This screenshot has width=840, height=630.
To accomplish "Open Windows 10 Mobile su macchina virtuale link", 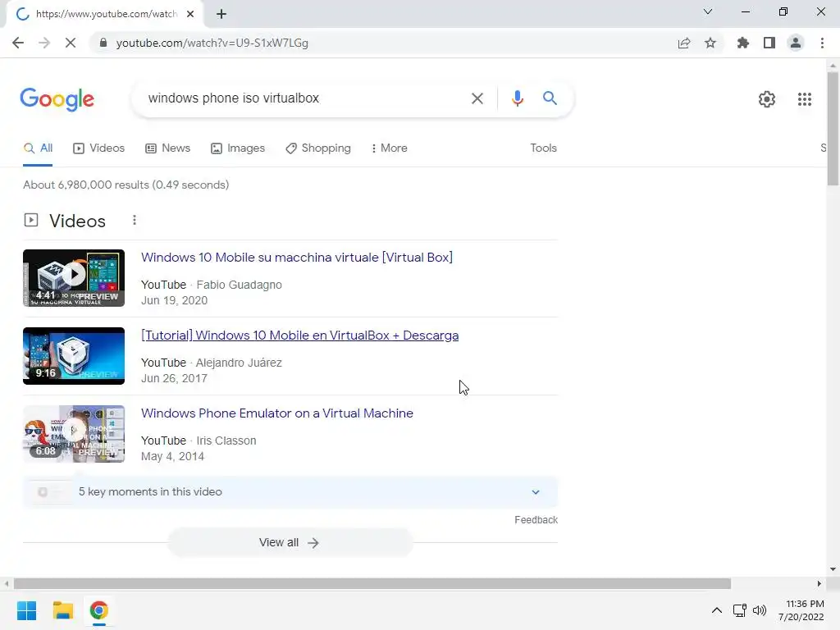I will click(x=297, y=257).
